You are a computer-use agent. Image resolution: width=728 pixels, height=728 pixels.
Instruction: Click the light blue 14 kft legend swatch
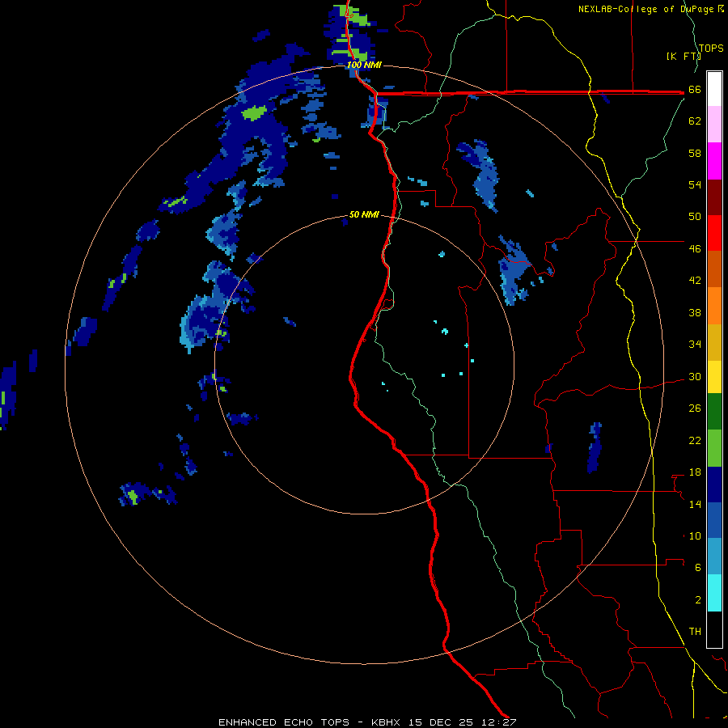click(714, 557)
